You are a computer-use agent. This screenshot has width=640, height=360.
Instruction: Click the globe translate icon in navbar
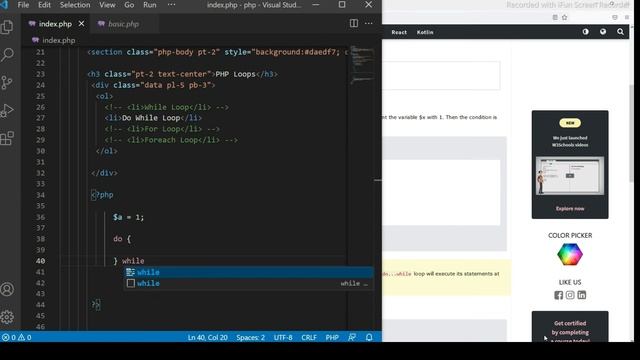tap(603, 32)
